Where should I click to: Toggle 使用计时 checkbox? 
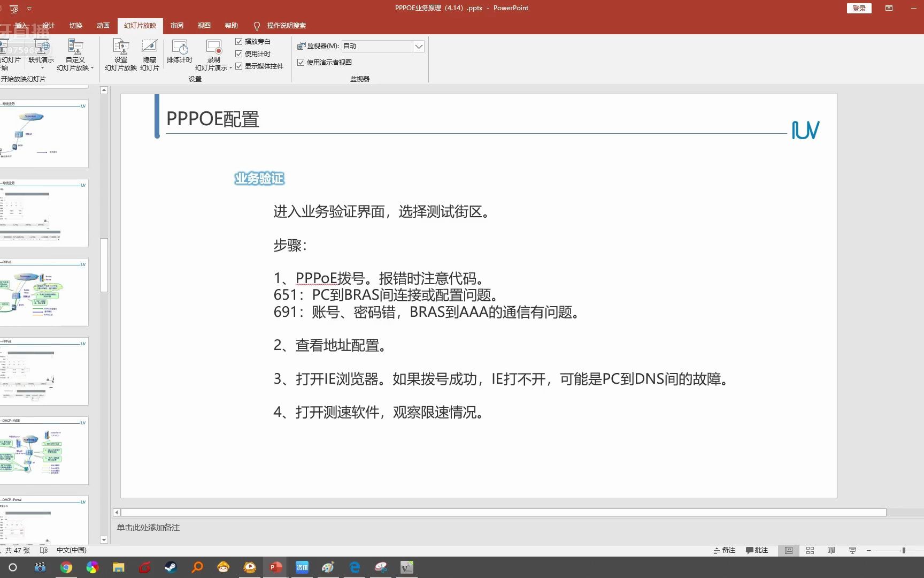pos(239,54)
